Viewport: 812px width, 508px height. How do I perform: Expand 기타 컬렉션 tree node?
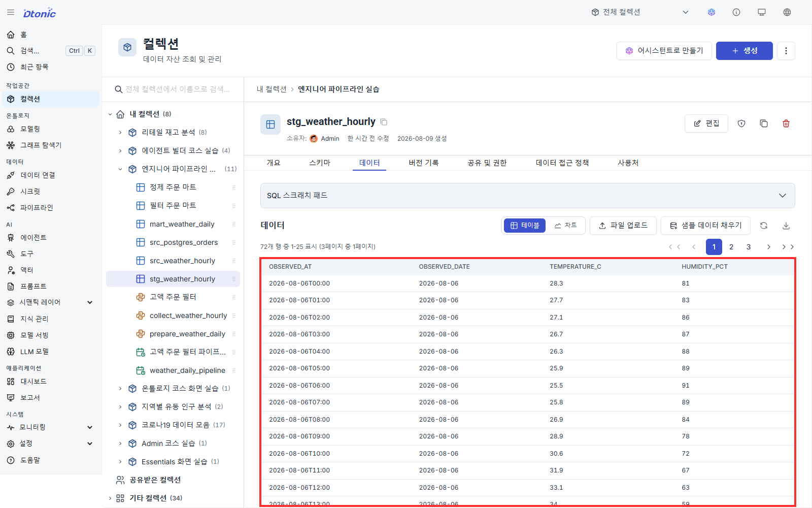(110, 498)
